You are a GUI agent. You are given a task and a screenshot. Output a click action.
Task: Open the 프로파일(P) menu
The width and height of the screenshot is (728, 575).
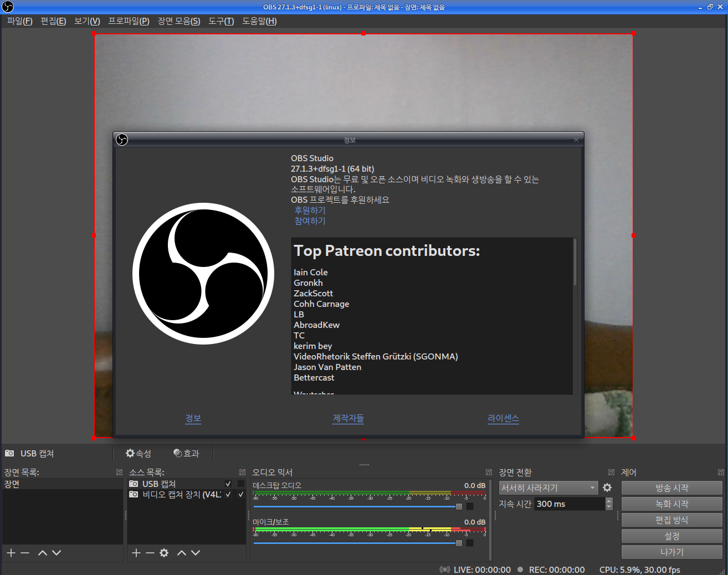coord(129,21)
